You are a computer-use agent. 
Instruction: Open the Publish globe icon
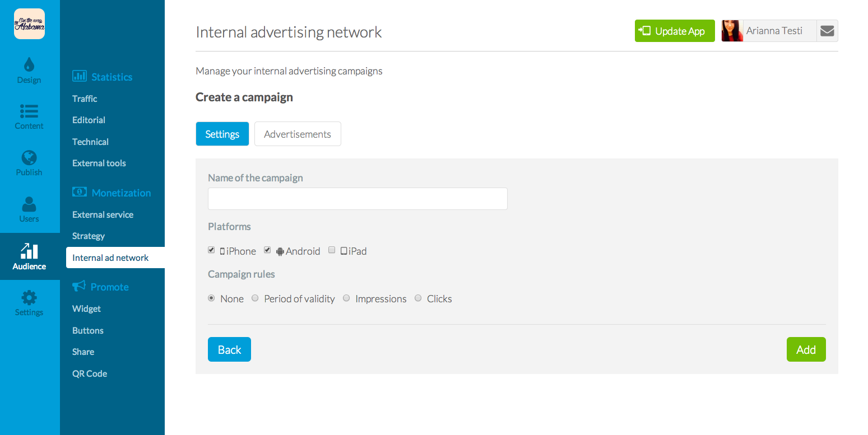29,157
